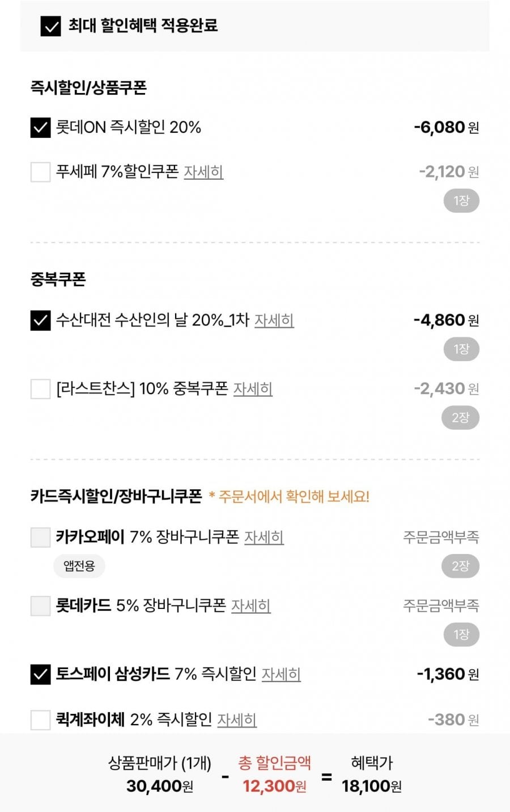Select [라스트찬스] 10% 중복쿠폰 checkbox
Image resolution: width=510 pixels, height=812 pixels.
click(x=40, y=389)
